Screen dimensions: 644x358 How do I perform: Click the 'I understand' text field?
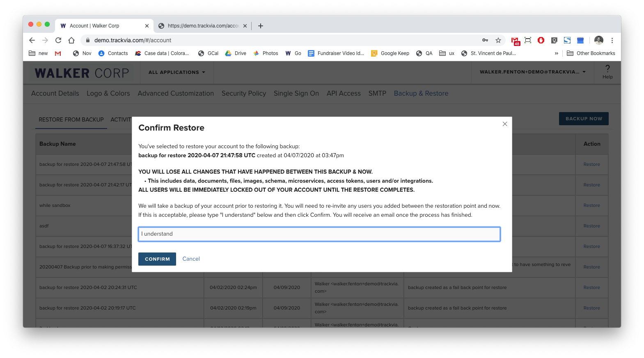pos(319,234)
